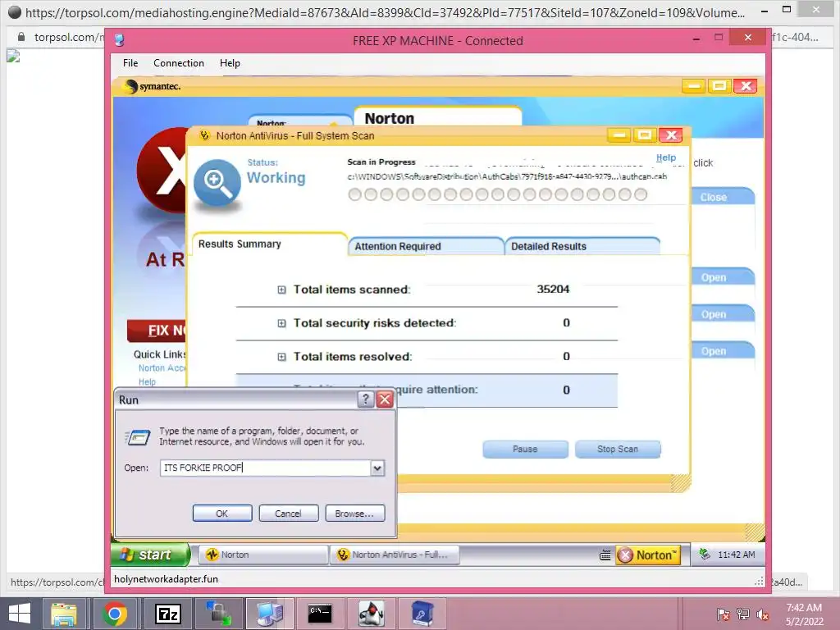Open the Java Duke icon on taskbar
This screenshot has height=630, width=840.
click(x=372, y=614)
